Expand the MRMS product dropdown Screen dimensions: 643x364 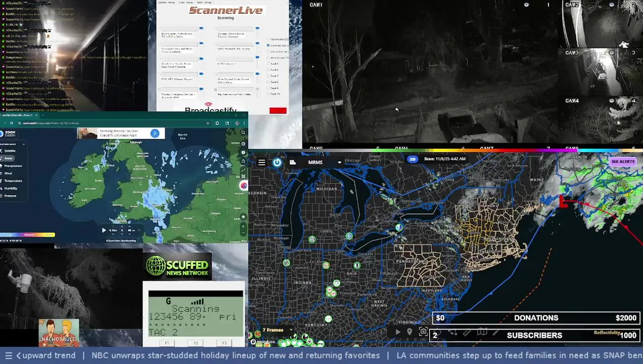pos(339,162)
